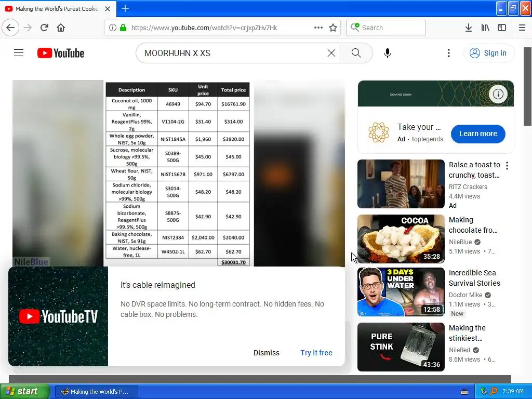The width and height of the screenshot is (532, 399).
Task: Click Try it free for YouTube TV
Action: [x=316, y=353]
